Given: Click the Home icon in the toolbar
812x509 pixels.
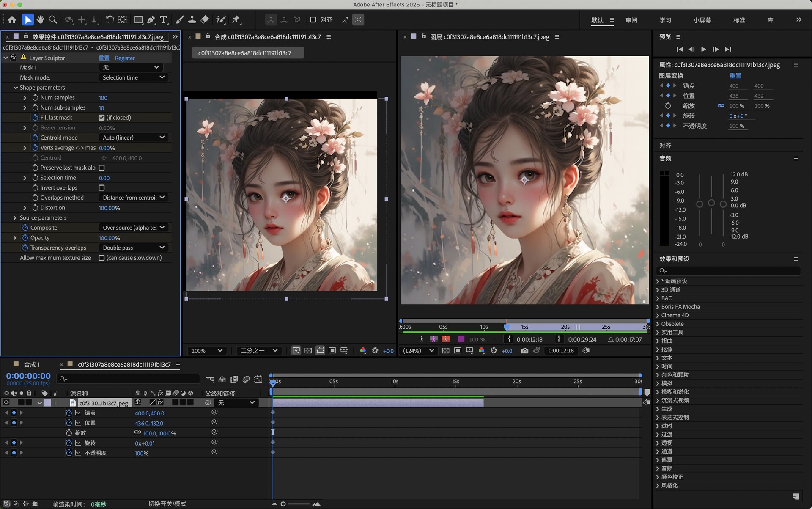Looking at the screenshot, I should coord(12,19).
